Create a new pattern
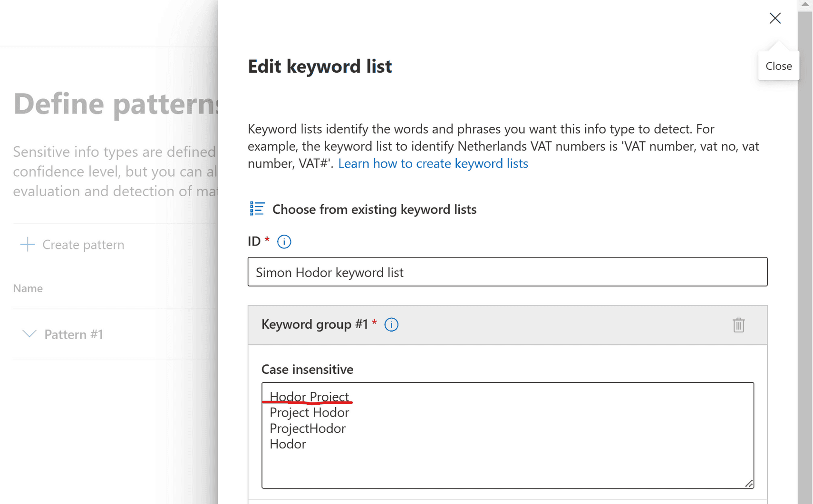Image resolution: width=813 pixels, height=504 pixels. [83, 244]
